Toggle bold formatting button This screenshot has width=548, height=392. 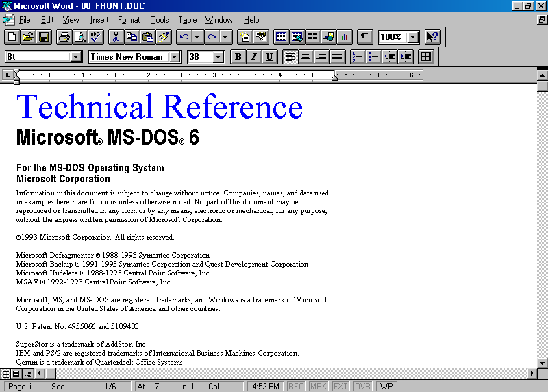click(238, 57)
